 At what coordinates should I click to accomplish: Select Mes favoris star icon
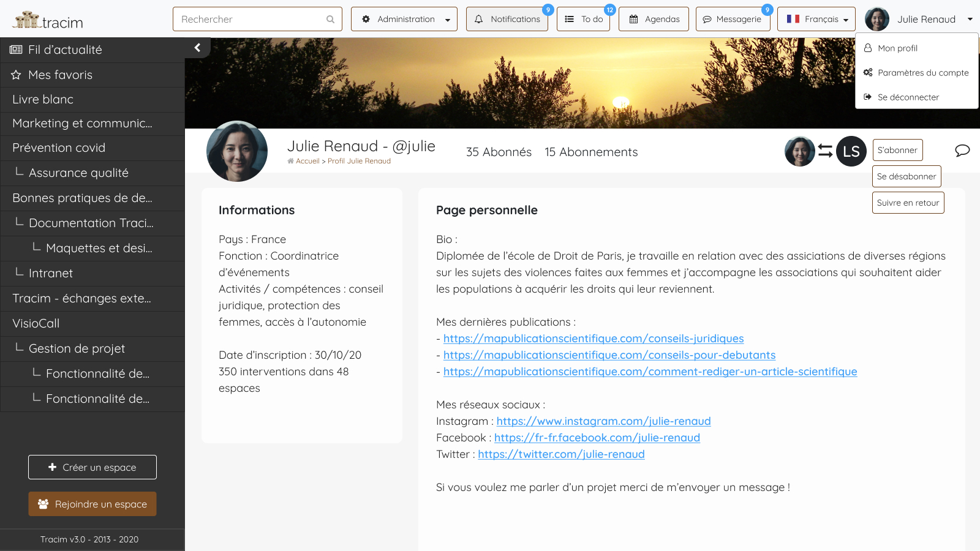[15, 75]
